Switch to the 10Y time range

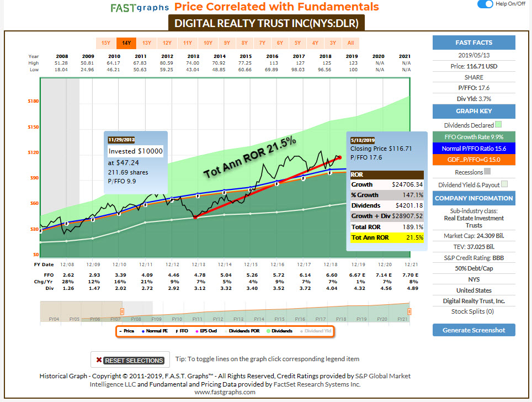208,43
